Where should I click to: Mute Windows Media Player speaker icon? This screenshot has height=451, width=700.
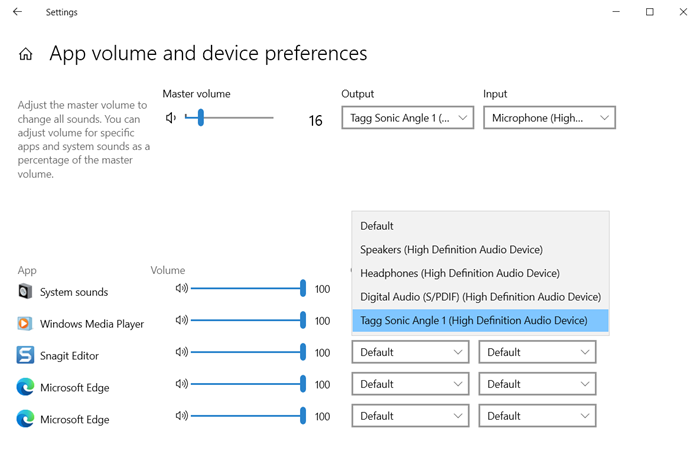[x=181, y=321]
